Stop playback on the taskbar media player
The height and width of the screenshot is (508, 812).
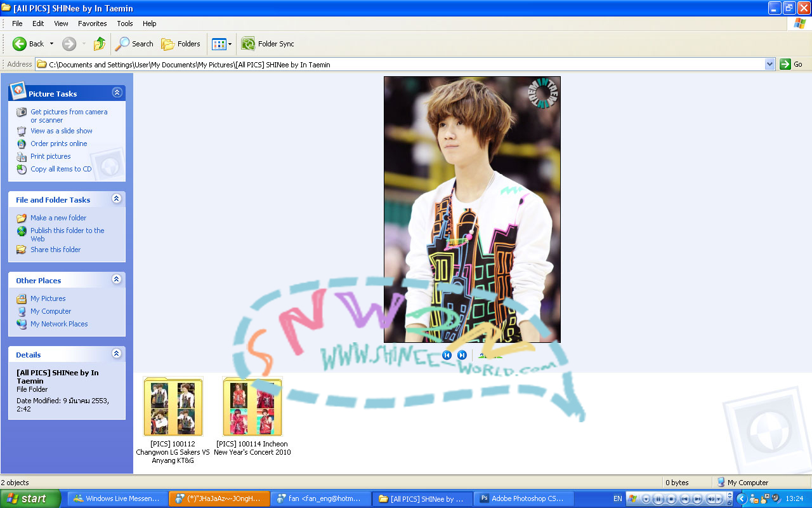[671, 499]
